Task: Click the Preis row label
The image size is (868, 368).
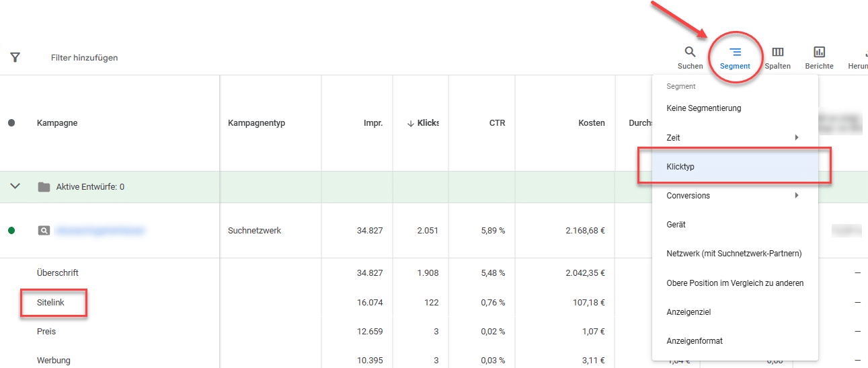Action: tap(46, 332)
